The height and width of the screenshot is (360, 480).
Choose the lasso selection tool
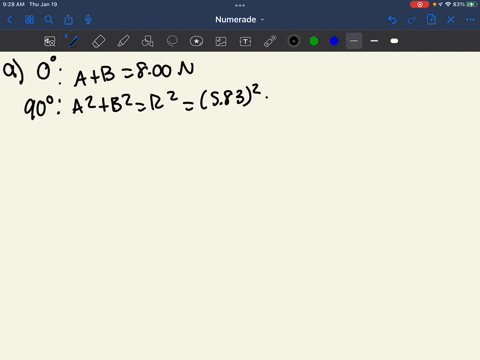[x=172, y=41]
